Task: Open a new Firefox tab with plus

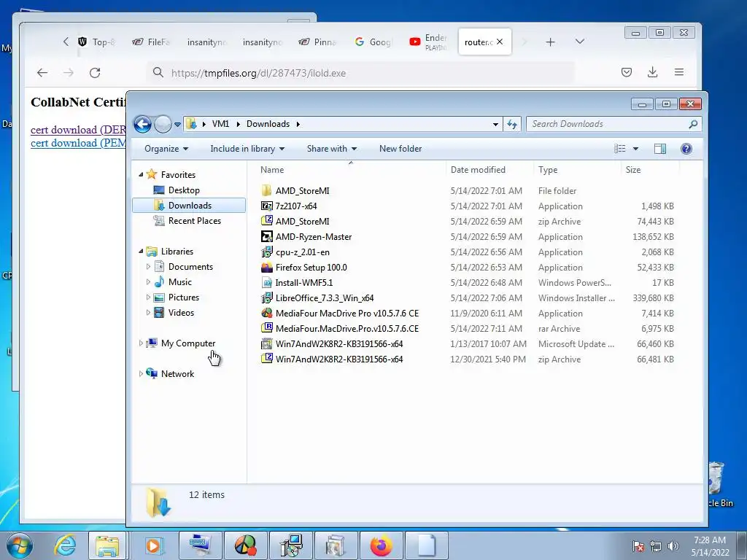Action: point(550,42)
